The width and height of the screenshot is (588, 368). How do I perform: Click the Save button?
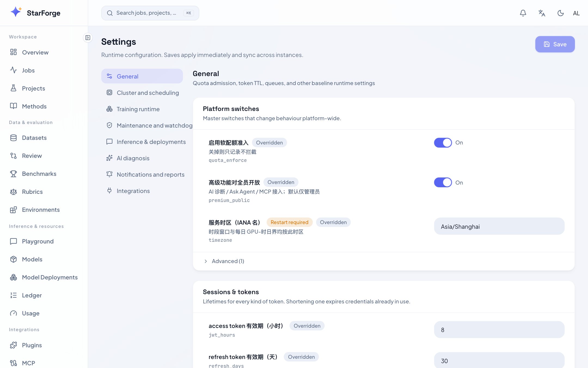(555, 44)
